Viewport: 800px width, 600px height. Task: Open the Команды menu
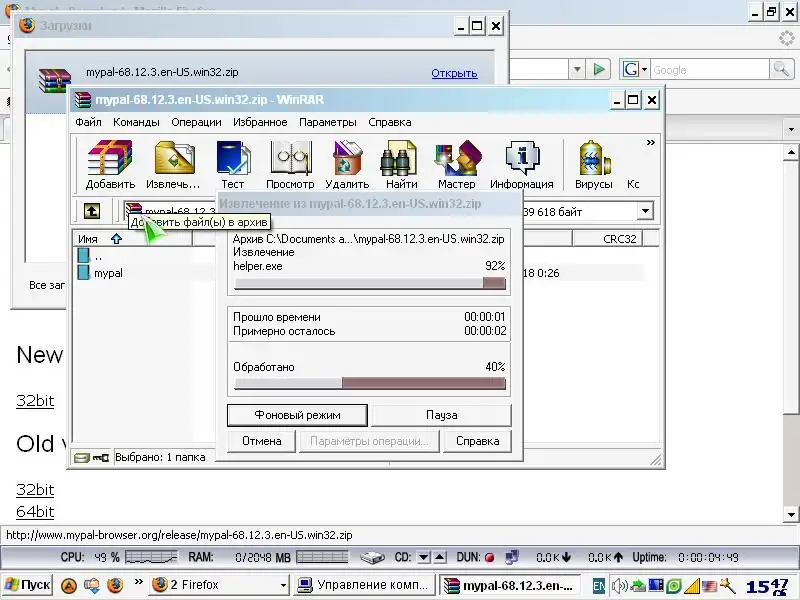tap(136, 122)
